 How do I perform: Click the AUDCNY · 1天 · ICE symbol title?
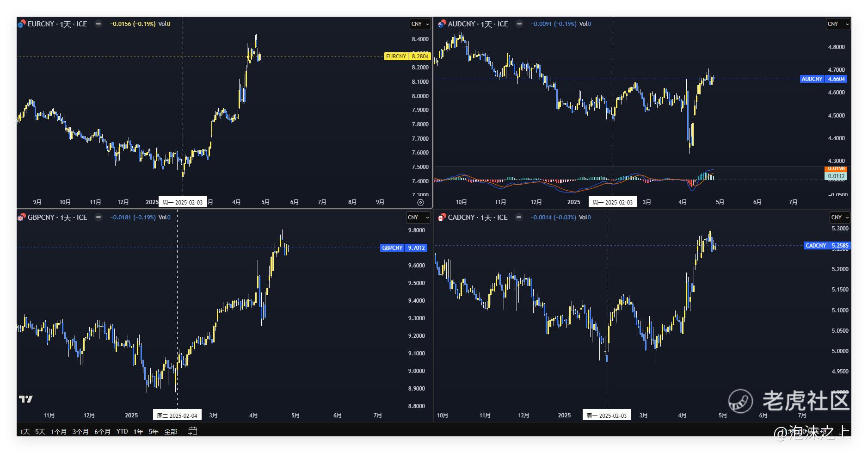pyautogui.click(x=478, y=24)
